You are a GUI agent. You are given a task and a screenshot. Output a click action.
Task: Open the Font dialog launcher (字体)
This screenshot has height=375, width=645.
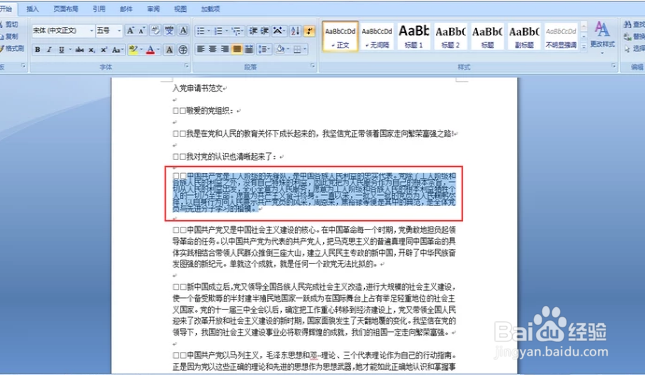[x=187, y=66]
